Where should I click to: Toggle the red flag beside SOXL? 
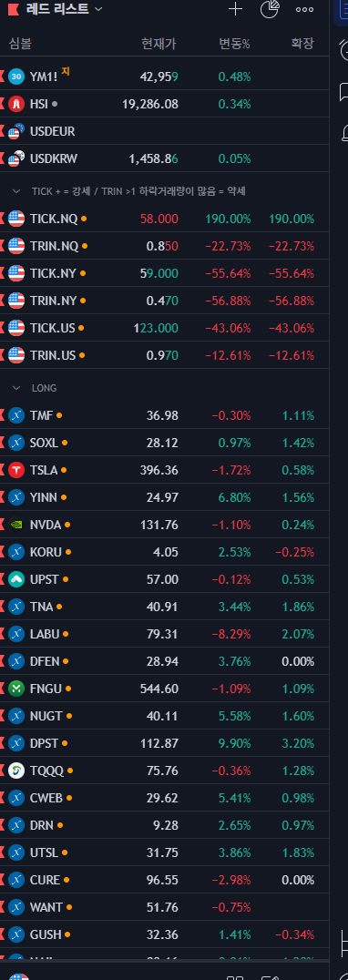(2, 444)
